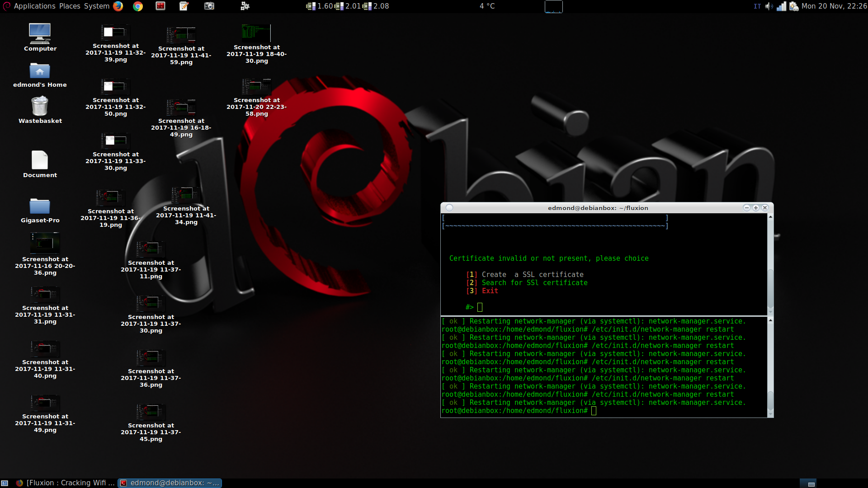Viewport: 868px width, 488px height.
Task: Click the screenshot camera launcher
Action: click(209, 6)
